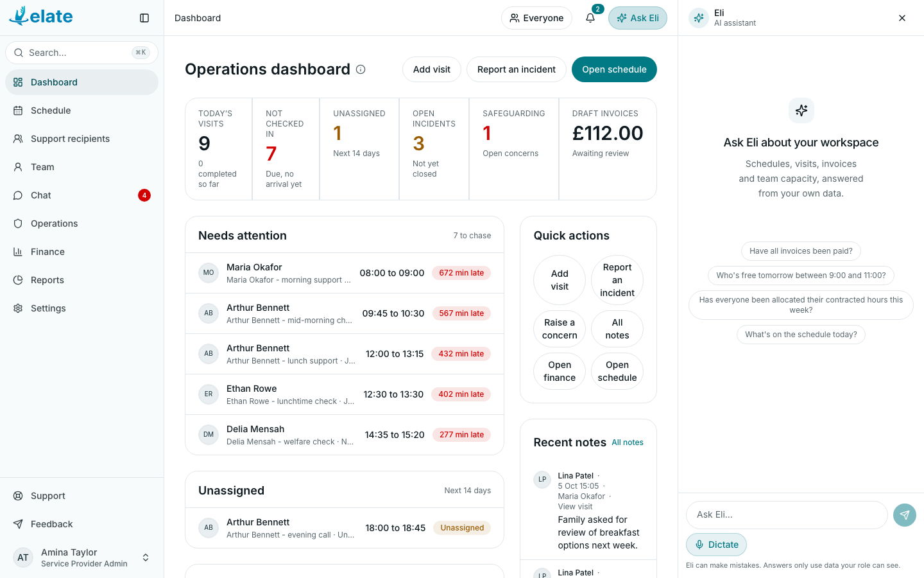Click Raise a concern quick action

pos(560,329)
